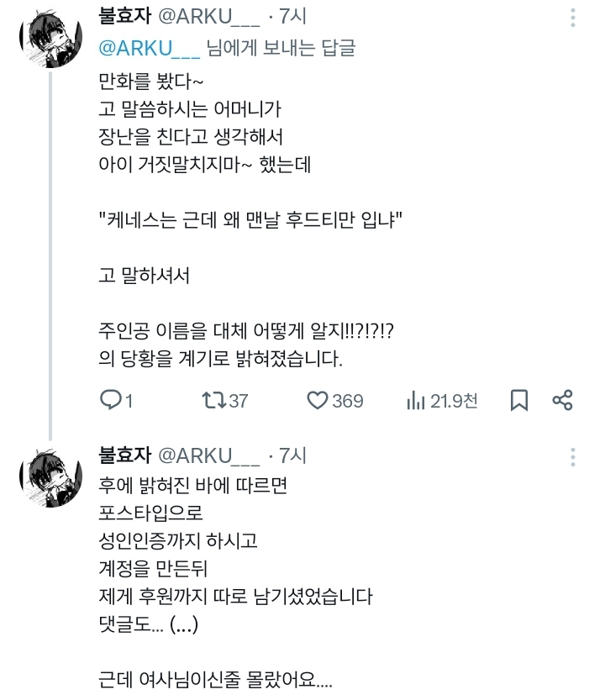Open the second tweet's 7시 timestamp
This screenshot has height=700, width=605.
click(x=294, y=455)
